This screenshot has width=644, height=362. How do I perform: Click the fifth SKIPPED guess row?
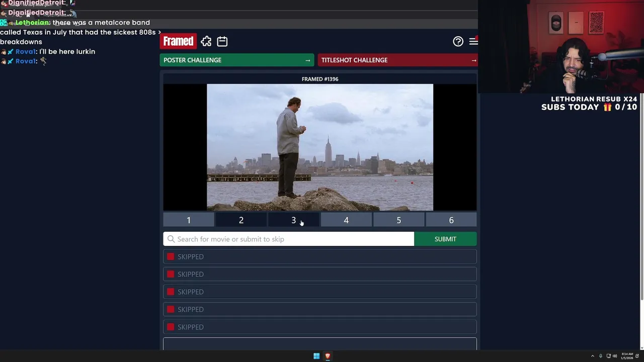pyautogui.click(x=320, y=327)
